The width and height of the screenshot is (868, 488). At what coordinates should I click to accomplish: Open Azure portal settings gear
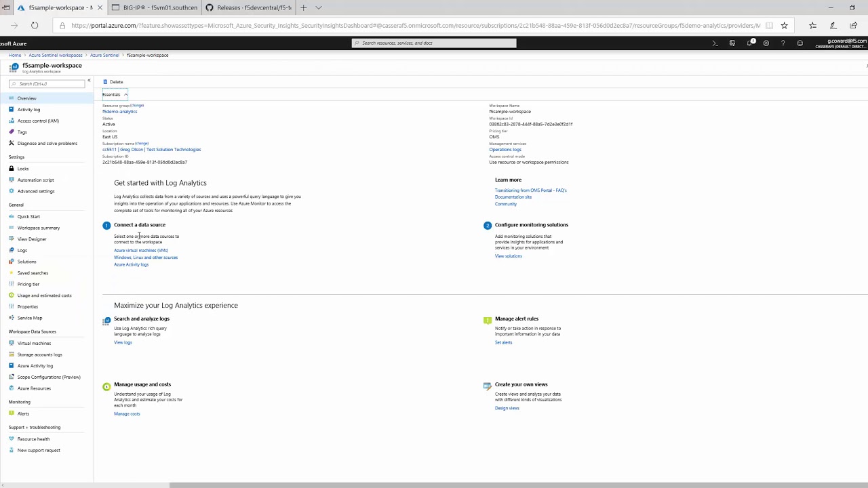coord(766,43)
